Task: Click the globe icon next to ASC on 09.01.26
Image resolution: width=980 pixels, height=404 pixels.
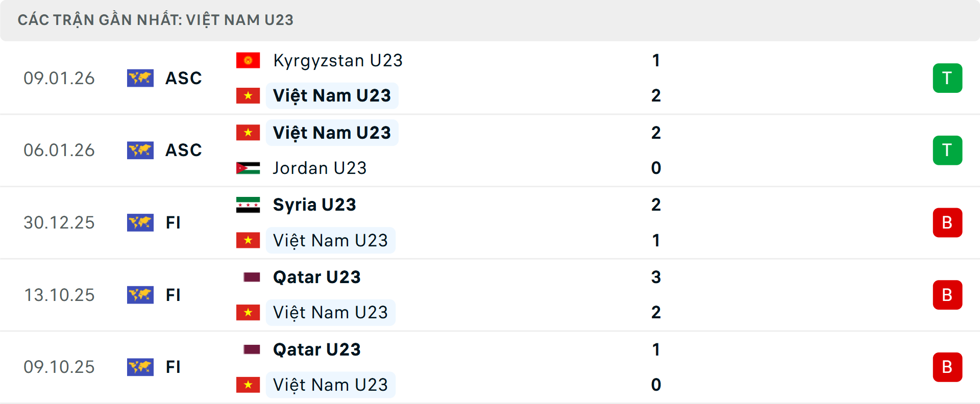Action: pyautogui.click(x=140, y=78)
